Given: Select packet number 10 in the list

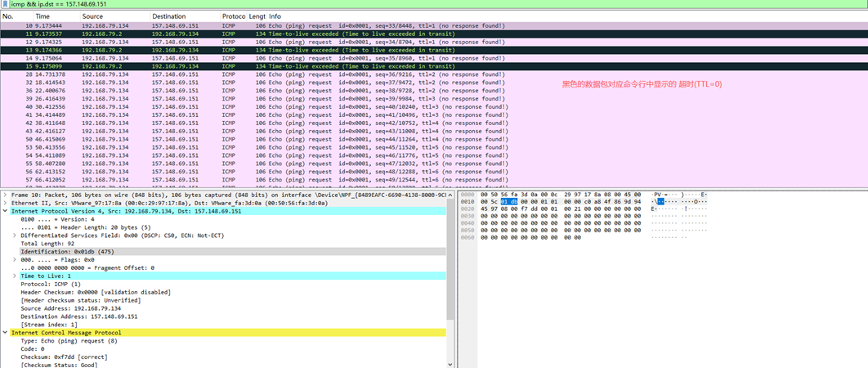Looking at the screenshot, I should [x=245, y=26].
